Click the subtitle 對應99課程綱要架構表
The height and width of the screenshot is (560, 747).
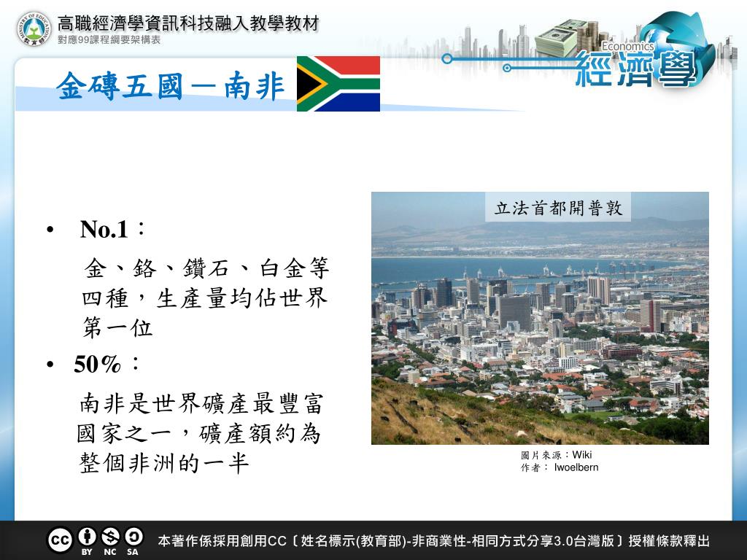[x=109, y=40]
